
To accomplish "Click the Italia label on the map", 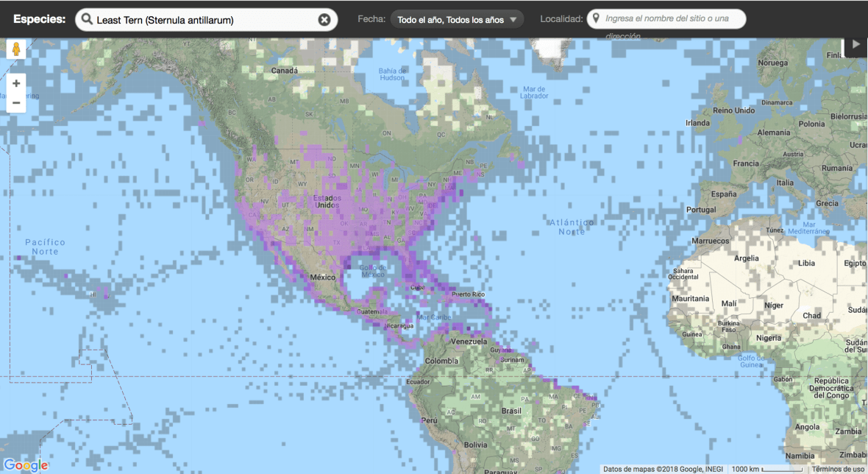I will 784,183.
